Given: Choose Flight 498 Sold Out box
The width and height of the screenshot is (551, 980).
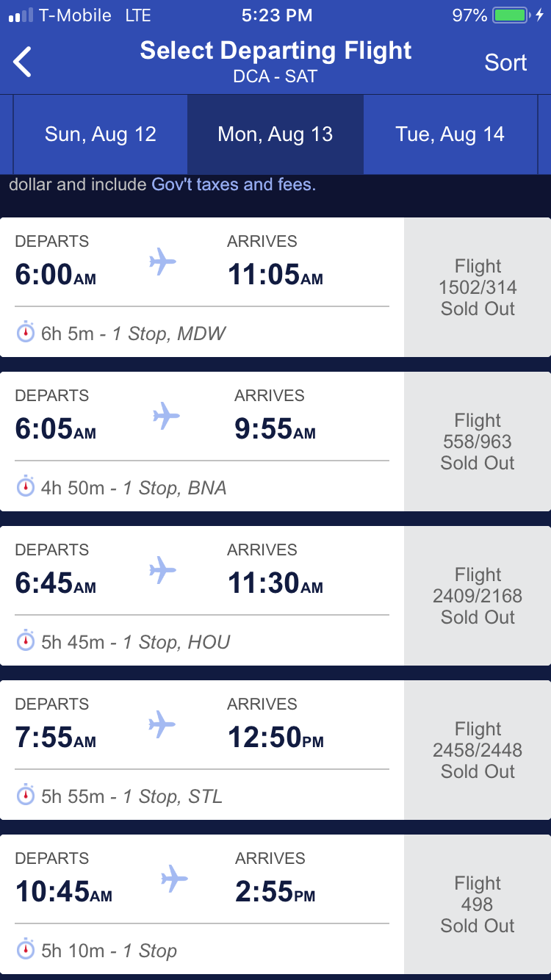Looking at the screenshot, I should coord(478,904).
